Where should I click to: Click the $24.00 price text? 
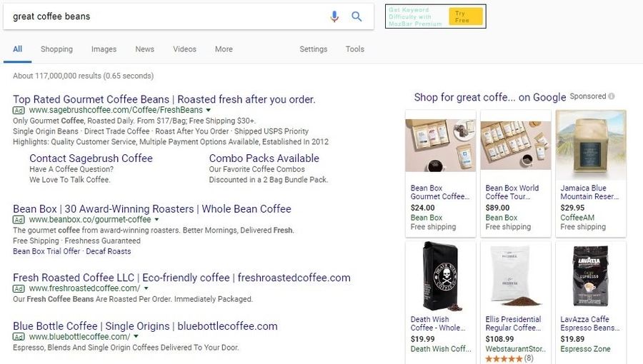[x=423, y=208]
